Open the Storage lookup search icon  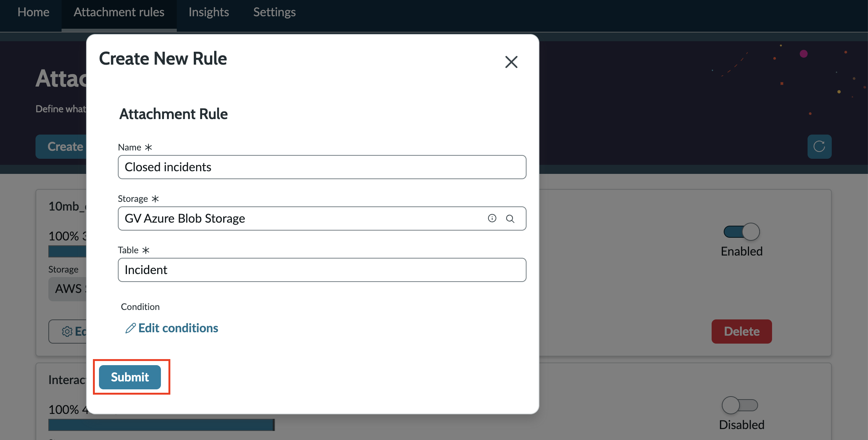[x=510, y=218]
